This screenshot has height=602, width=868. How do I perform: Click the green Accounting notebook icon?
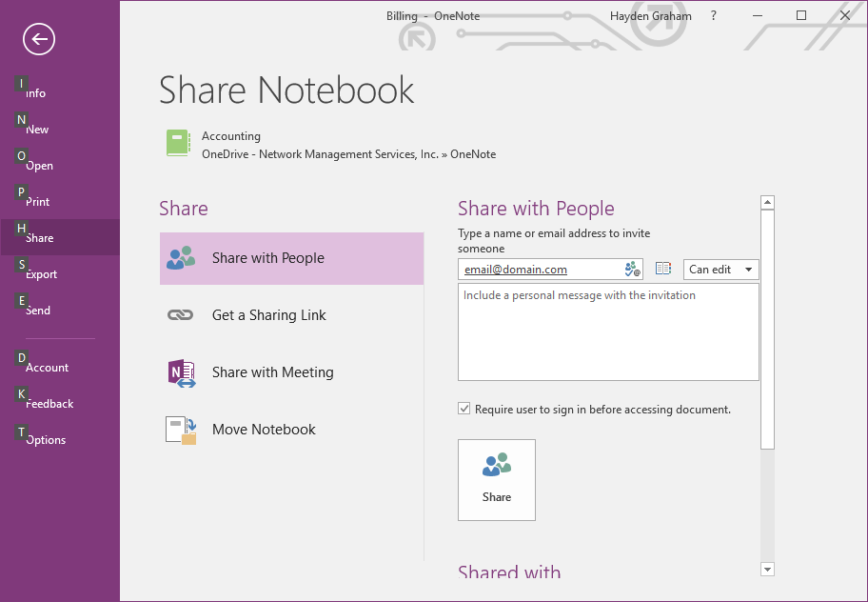pyautogui.click(x=178, y=143)
